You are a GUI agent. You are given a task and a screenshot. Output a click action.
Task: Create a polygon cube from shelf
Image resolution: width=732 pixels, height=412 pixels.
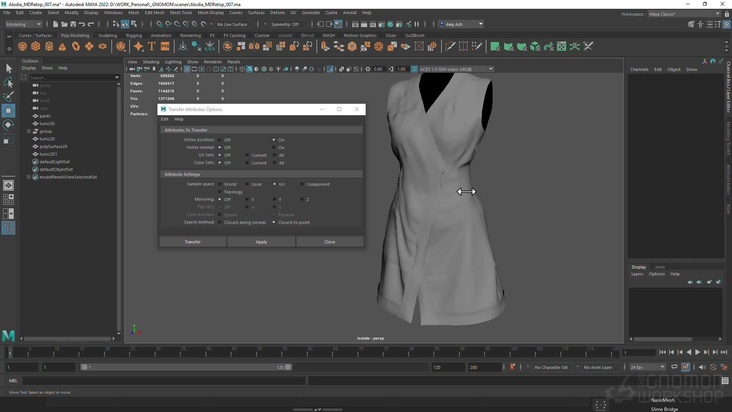(x=35, y=46)
